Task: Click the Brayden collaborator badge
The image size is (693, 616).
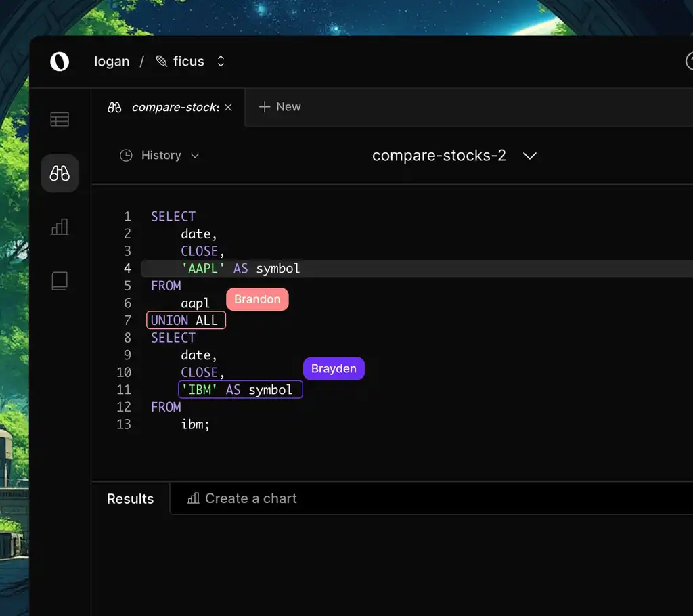Action: (x=334, y=368)
